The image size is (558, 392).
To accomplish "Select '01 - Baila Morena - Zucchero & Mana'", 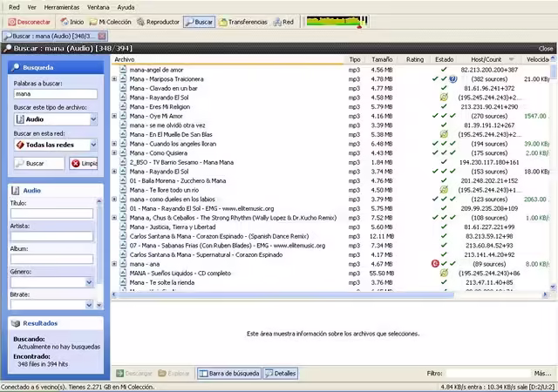I will pos(178,180).
